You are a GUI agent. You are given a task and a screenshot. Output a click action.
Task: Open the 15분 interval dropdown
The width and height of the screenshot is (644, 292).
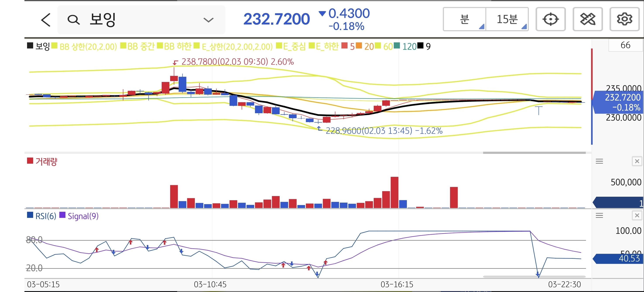[507, 19]
